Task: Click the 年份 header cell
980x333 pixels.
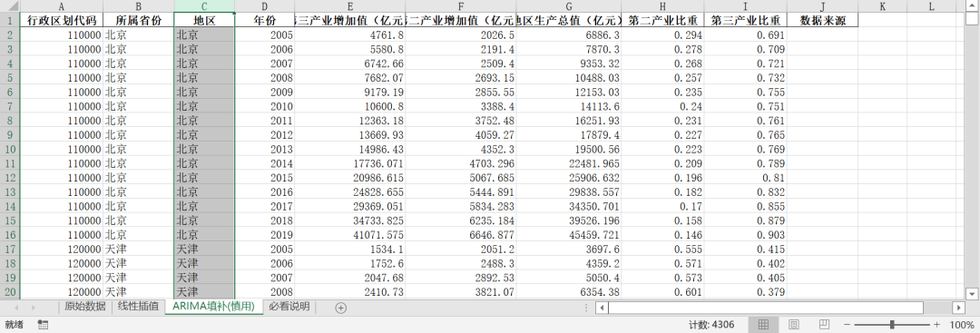Action: point(264,20)
